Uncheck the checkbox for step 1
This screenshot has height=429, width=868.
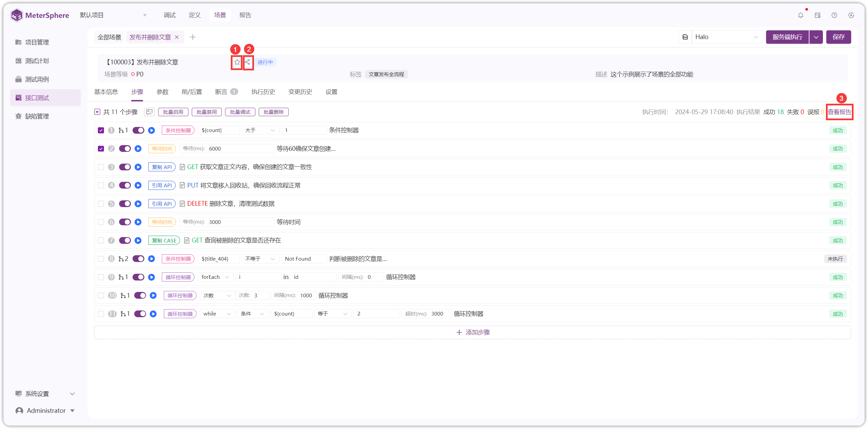click(x=101, y=130)
